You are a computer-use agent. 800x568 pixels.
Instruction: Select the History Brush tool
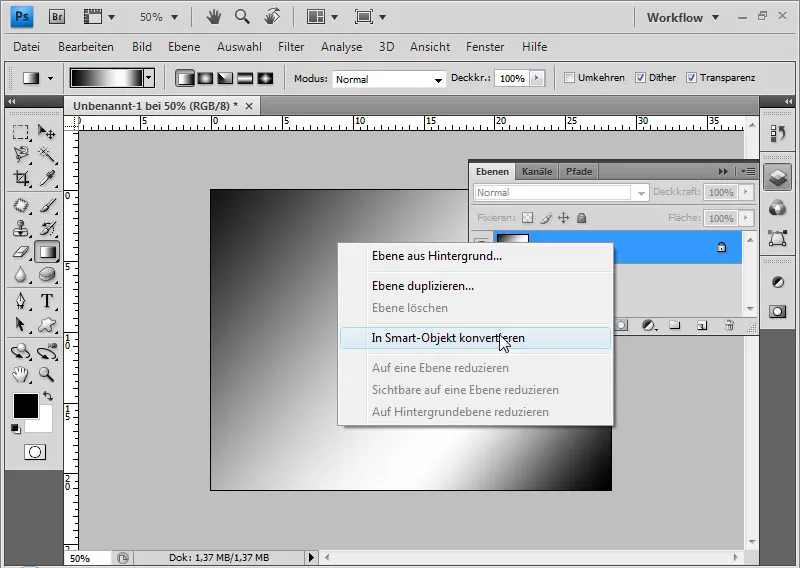[47, 228]
